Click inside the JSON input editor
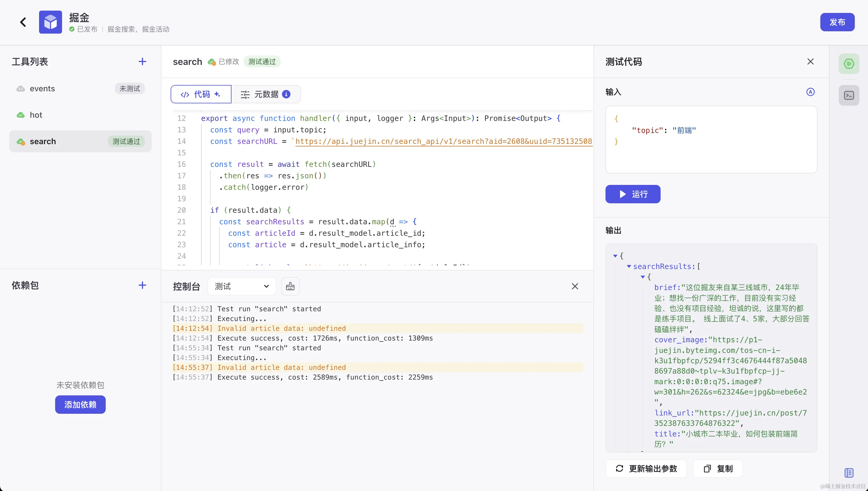868x491 pixels. tap(711, 140)
